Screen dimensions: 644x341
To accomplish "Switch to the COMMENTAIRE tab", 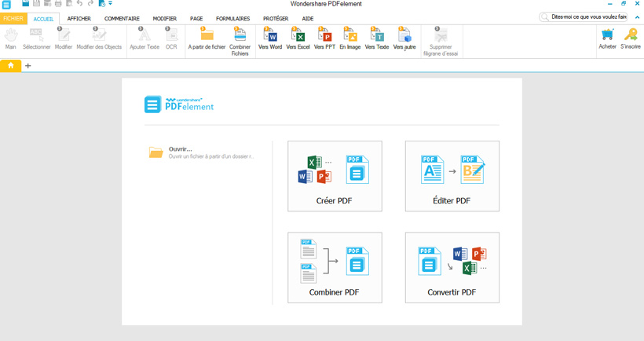I will point(122,19).
